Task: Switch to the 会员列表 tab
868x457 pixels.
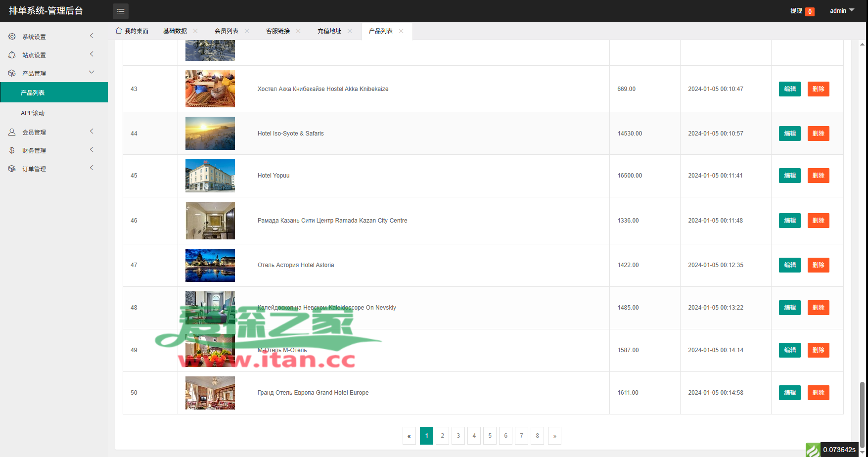Action: (x=227, y=31)
